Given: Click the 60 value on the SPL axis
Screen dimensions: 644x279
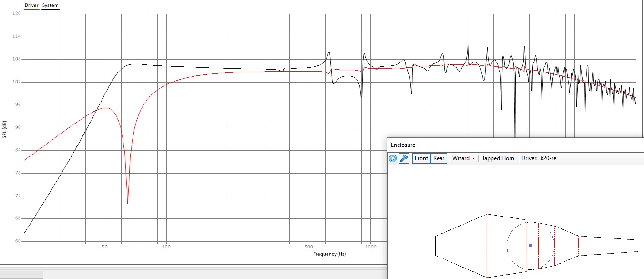Looking at the screenshot, I should click(18, 241).
